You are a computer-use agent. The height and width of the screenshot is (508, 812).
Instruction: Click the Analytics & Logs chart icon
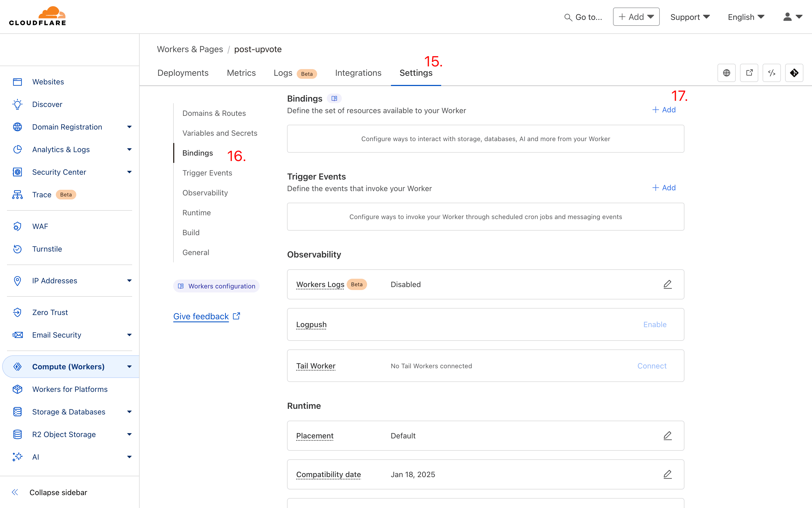pyautogui.click(x=17, y=149)
